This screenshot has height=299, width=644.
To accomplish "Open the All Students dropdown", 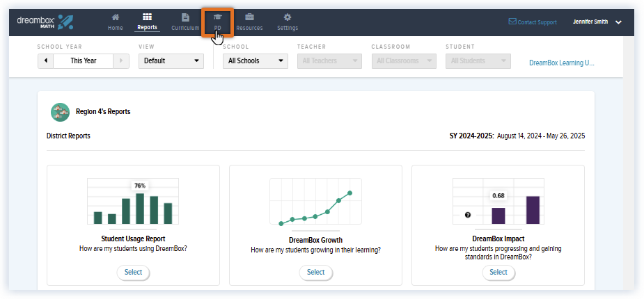I will [x=478, y=60].
